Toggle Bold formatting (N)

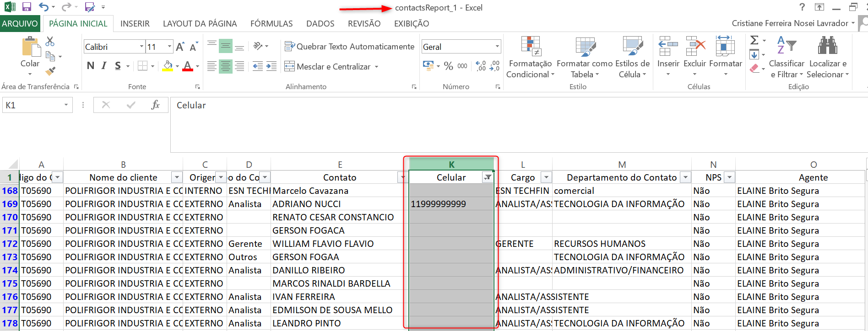point(91,66)
